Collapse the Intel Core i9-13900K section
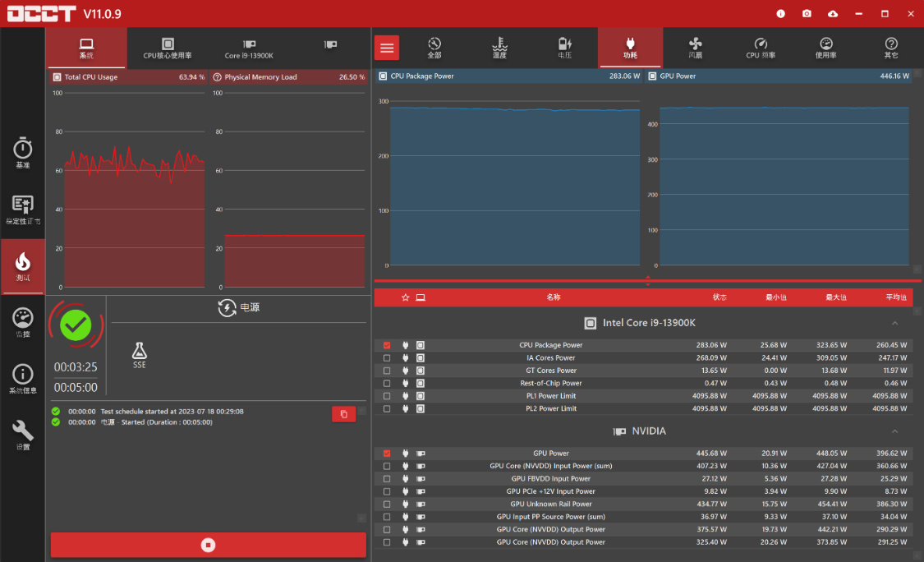 (x=894, y=323)
